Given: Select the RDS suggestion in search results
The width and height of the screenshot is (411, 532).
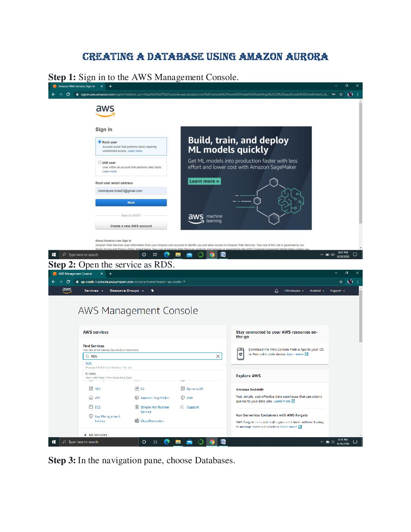Looking at the screenshot, I should [89, 364].
